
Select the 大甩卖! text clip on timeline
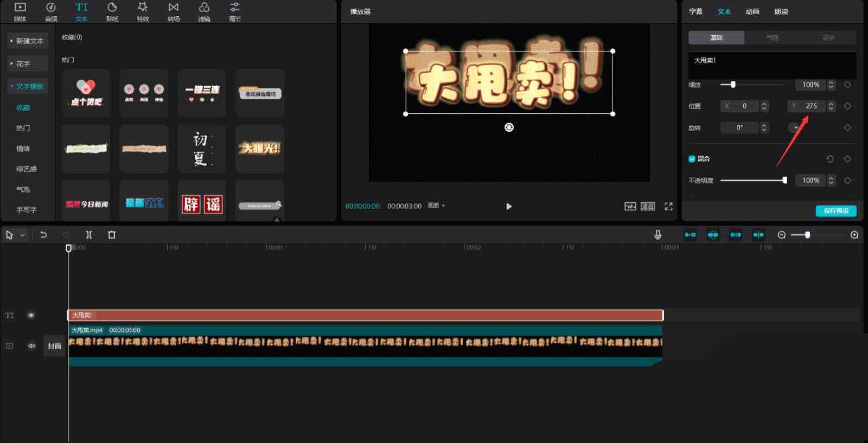click(365, 315)
